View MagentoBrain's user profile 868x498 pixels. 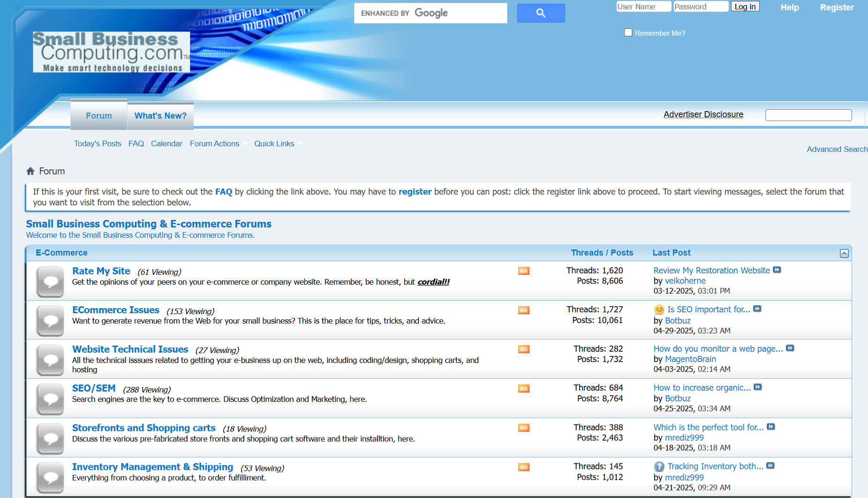tap(690, 359)
